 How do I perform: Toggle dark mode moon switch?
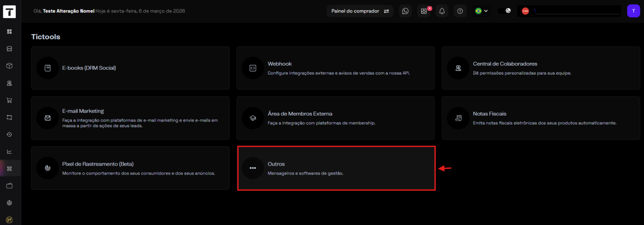tap(504, 11)
